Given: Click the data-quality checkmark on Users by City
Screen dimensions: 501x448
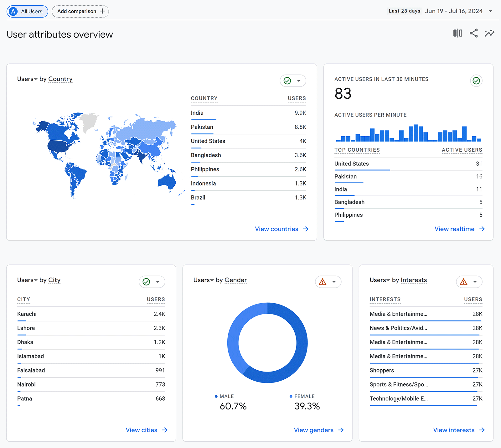Looking at the screenshot, I should coord(147,282).
